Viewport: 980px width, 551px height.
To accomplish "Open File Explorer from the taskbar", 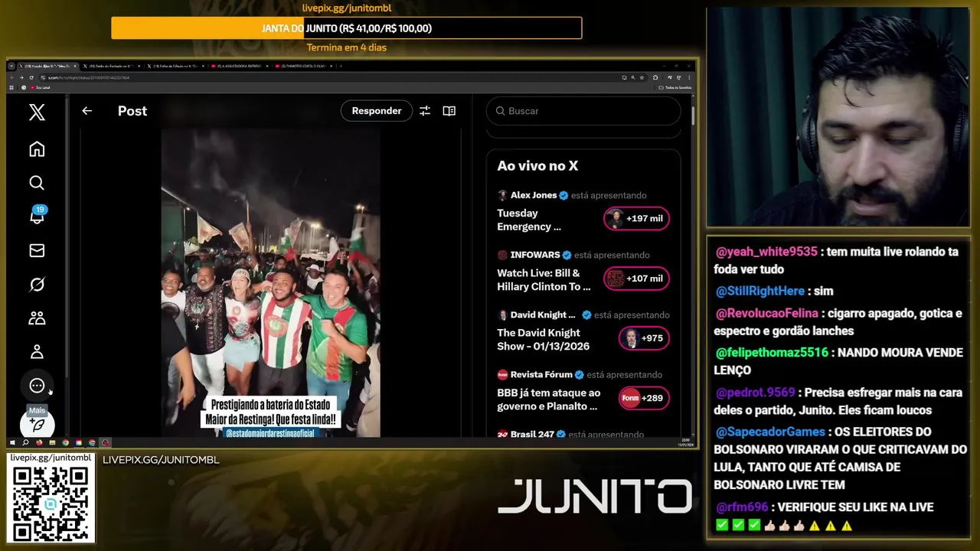I will [52, 442].
